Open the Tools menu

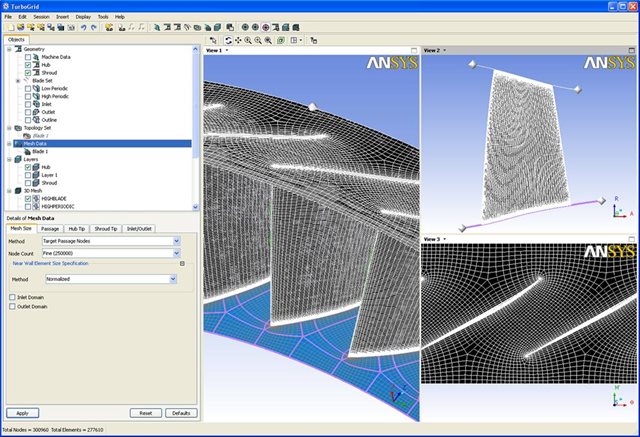103,17
